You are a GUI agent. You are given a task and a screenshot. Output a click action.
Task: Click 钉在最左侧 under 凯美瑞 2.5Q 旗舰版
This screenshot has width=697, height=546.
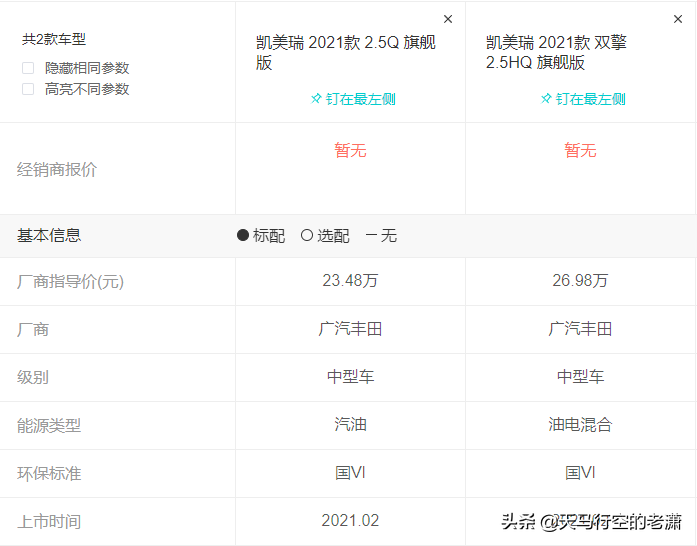tap(361, 99)
